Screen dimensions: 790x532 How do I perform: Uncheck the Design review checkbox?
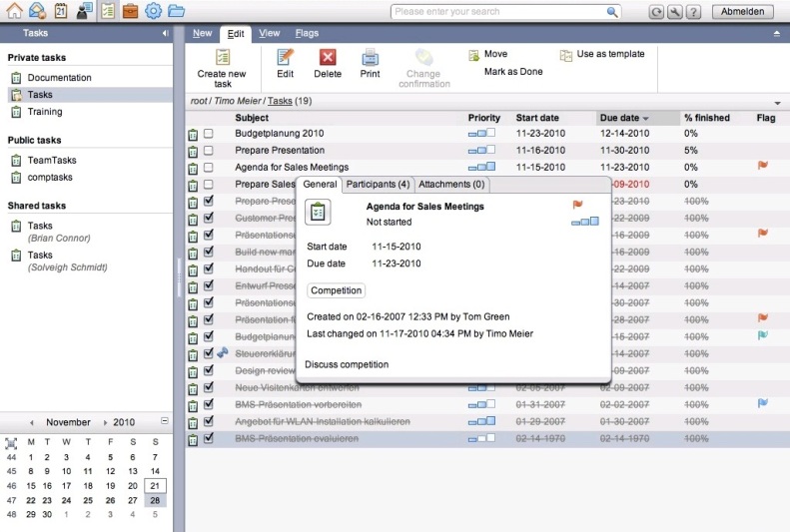click(x=208, y=370)
